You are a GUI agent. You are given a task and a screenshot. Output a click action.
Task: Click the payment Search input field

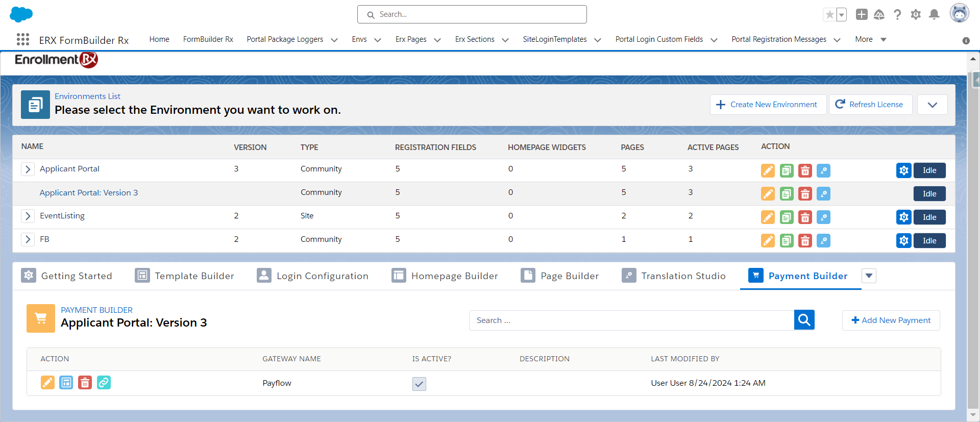631,320
